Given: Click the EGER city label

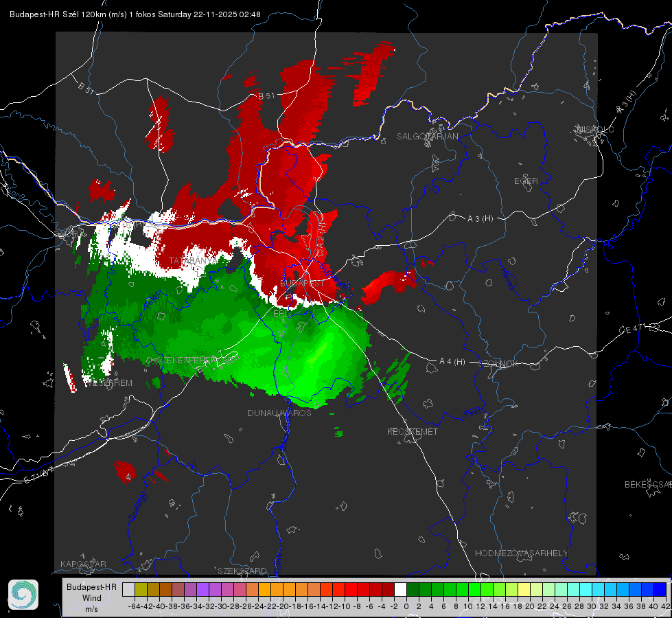Looking at the screenshot, I should (526, 181).
